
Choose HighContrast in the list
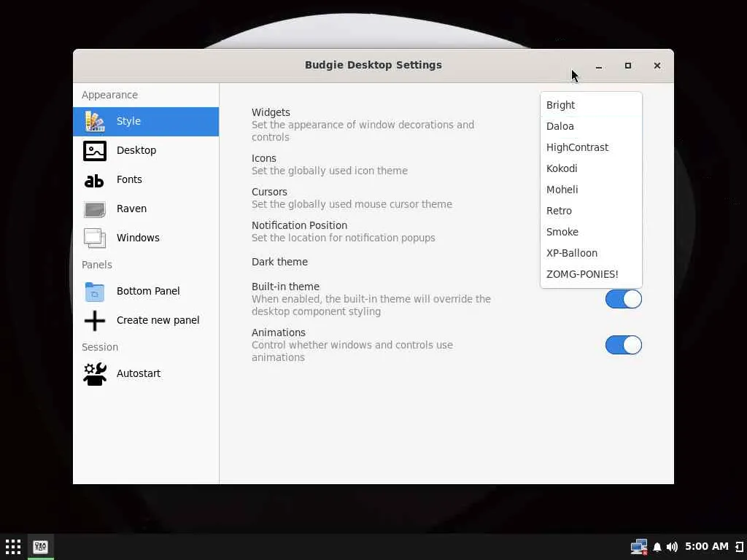591,147
